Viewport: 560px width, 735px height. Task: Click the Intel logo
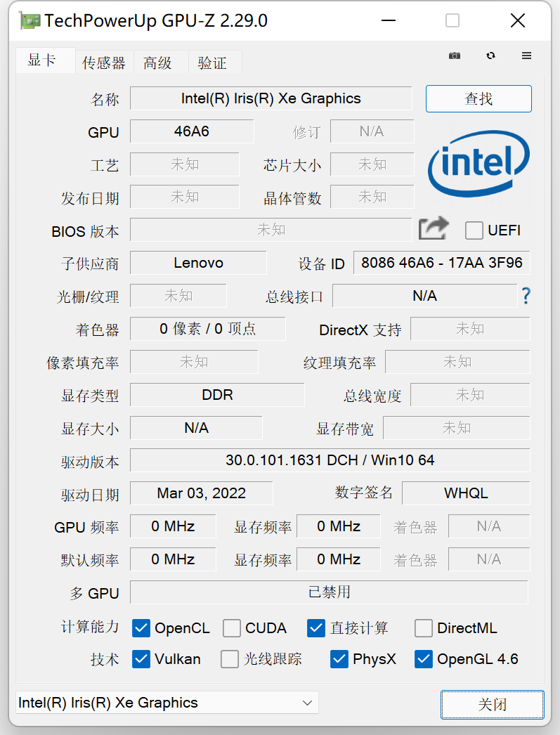(478, 163)
